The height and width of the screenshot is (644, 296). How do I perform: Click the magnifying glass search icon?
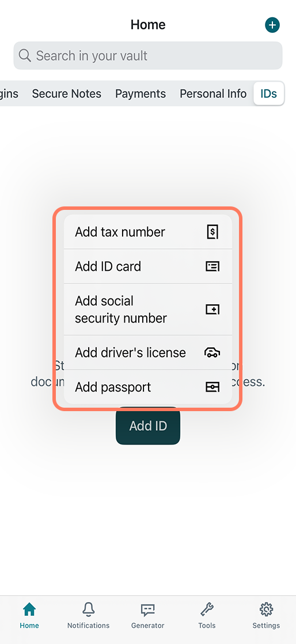(25, 55)
